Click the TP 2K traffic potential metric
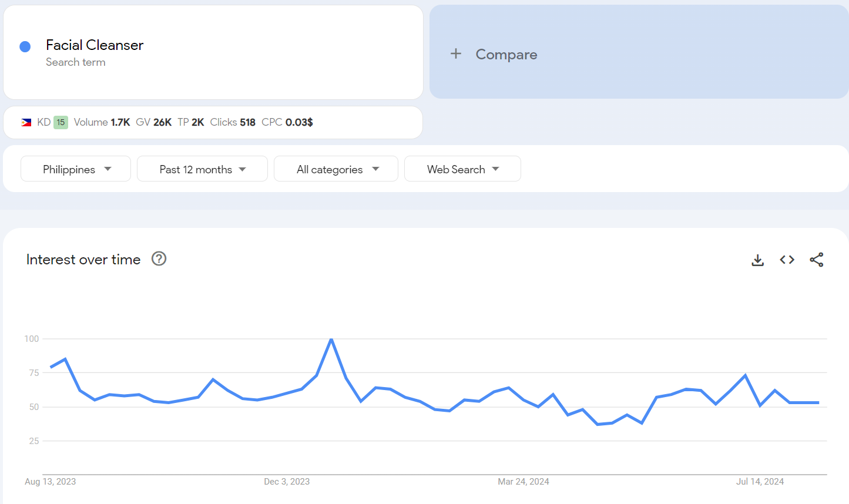Screen dimensions: 849x504 click(x=190, y=122)
